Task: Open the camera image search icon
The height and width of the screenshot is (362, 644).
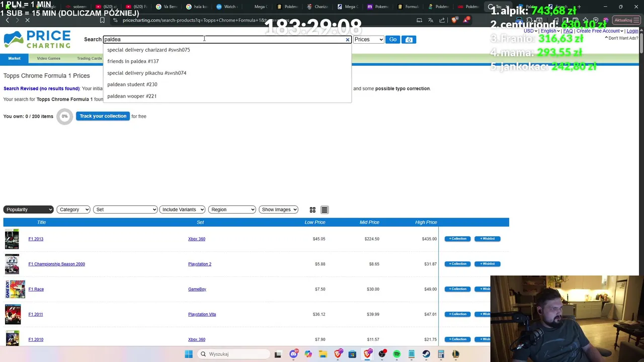Action: pos(409,40)
